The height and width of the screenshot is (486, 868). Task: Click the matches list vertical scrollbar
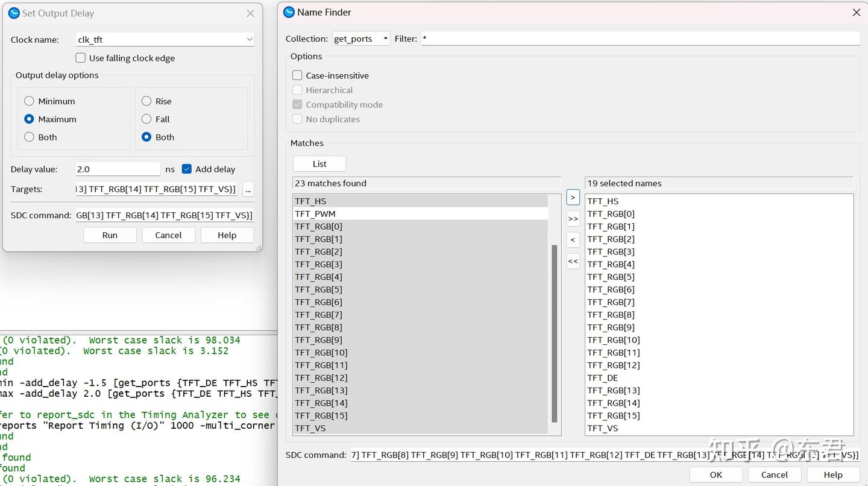point(555,333)
